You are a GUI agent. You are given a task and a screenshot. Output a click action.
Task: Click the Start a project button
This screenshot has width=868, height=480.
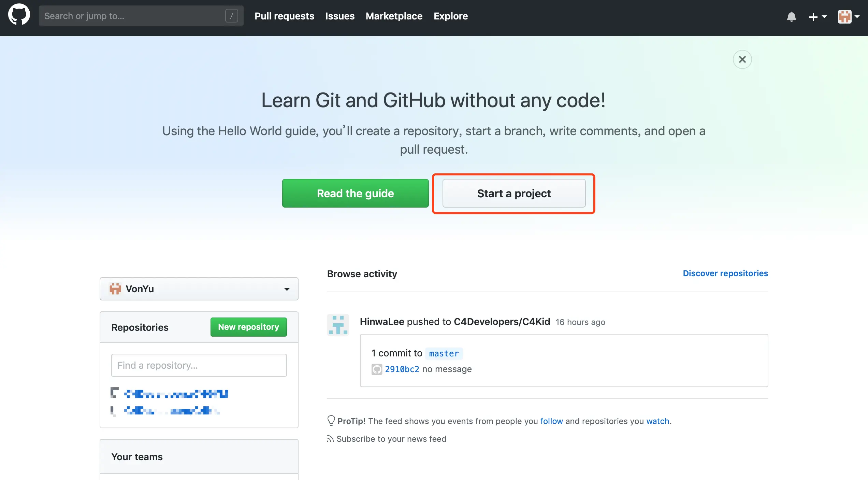514,193
